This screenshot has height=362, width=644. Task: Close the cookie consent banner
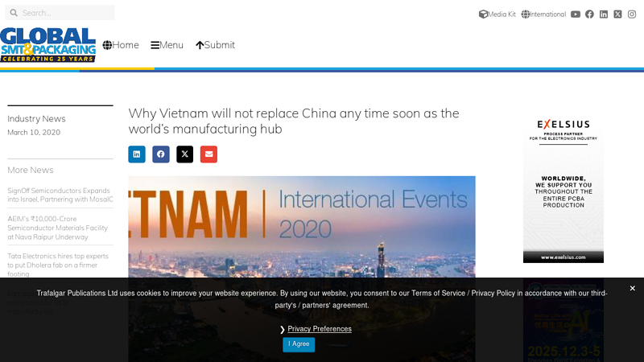point(633,289)
